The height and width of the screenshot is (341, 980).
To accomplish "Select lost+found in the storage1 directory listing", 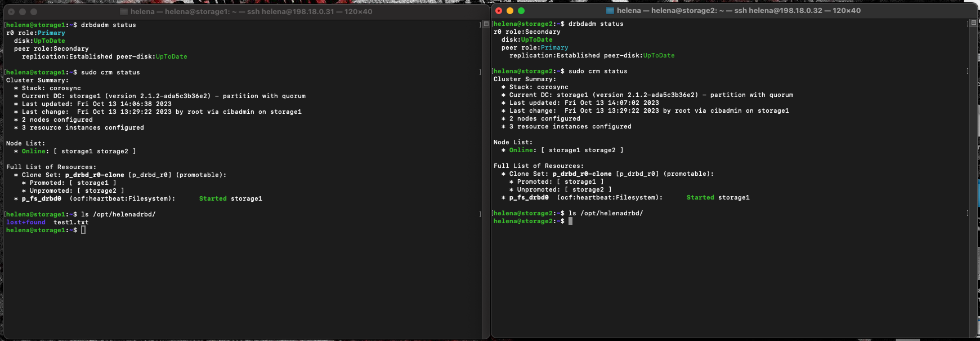I will 26,222.
